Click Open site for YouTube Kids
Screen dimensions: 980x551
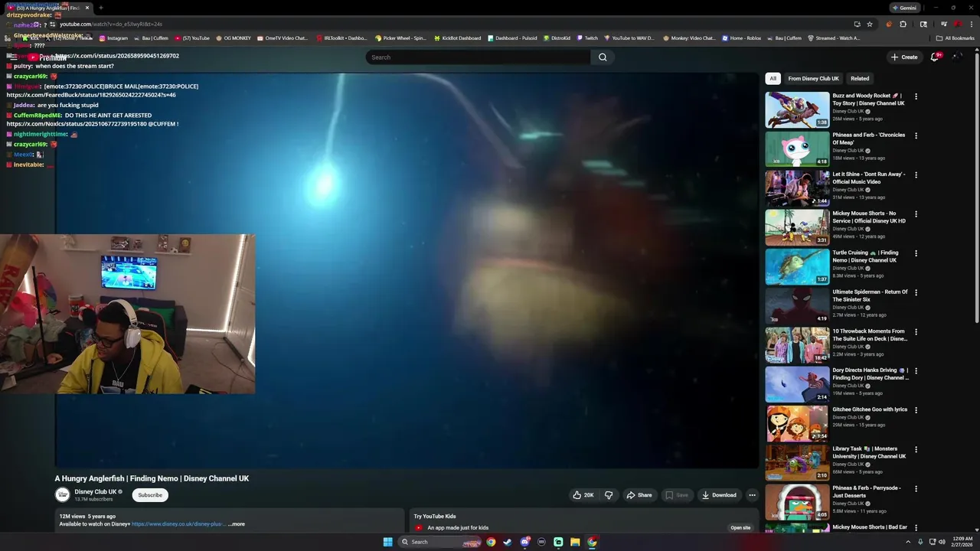point(740,527)
